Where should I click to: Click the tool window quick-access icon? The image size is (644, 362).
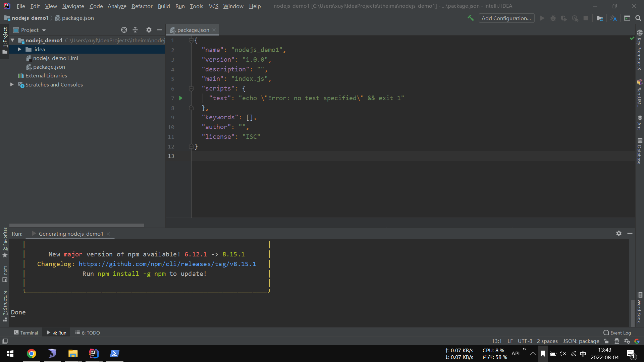click(5, 341)
